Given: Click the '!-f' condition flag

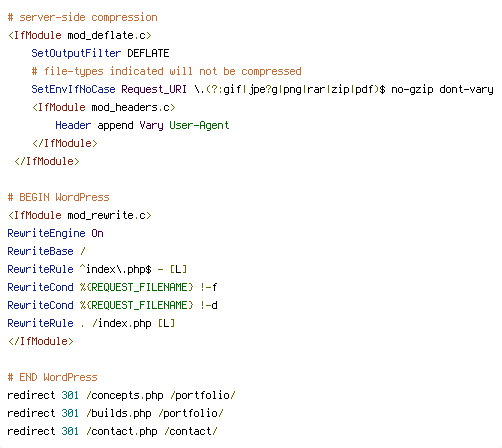Looking at the screenshot, I should pyautogui.click(x=209, y=287).
